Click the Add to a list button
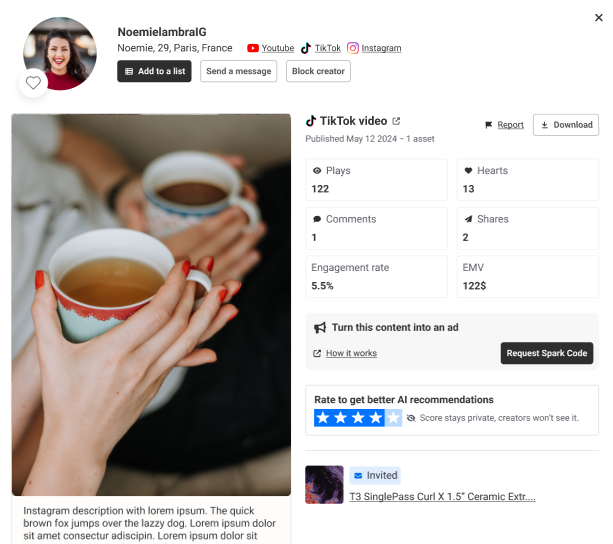 [x=154, y=71]
